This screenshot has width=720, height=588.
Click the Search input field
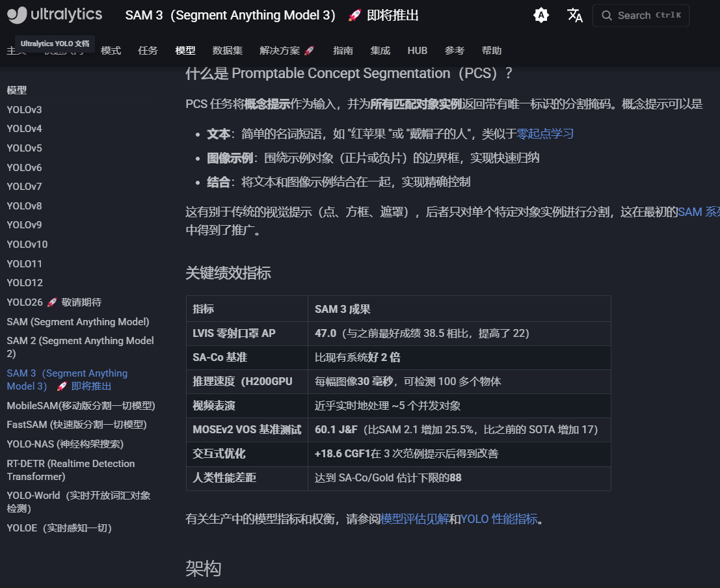tap(641, 15)
